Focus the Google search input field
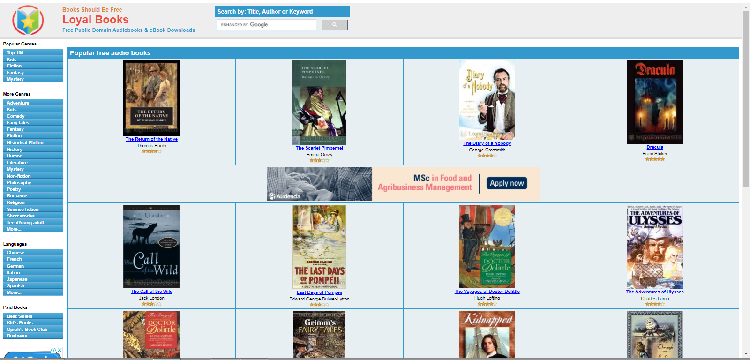The width and height of the screenshot is (750, 360). 267,25
